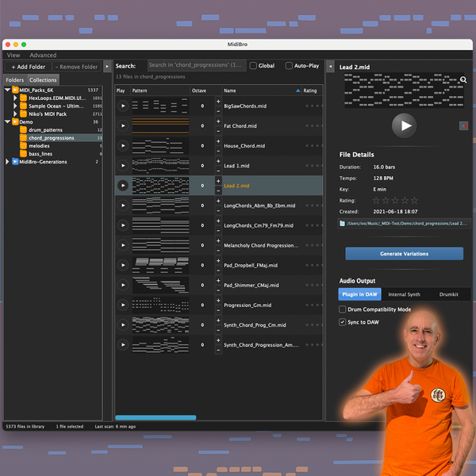Screen dimensions: 476x476
Task: Sort by Name column header
Action: tap(262, 90)
